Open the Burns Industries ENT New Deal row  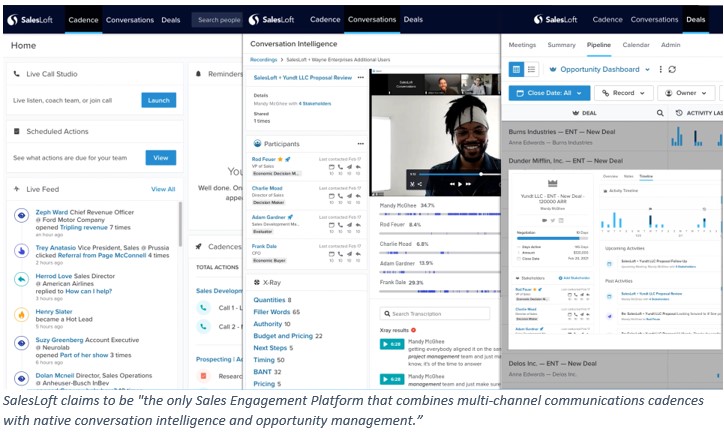click(562, 132)
